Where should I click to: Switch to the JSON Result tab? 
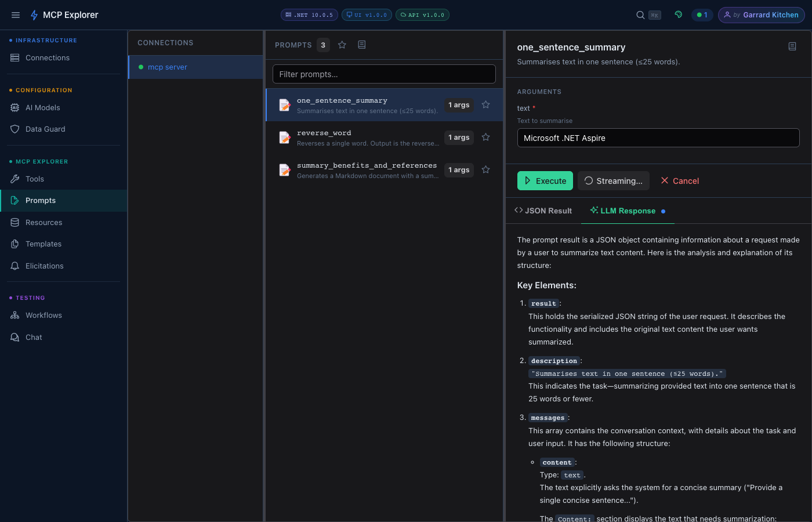pos(543,211)
